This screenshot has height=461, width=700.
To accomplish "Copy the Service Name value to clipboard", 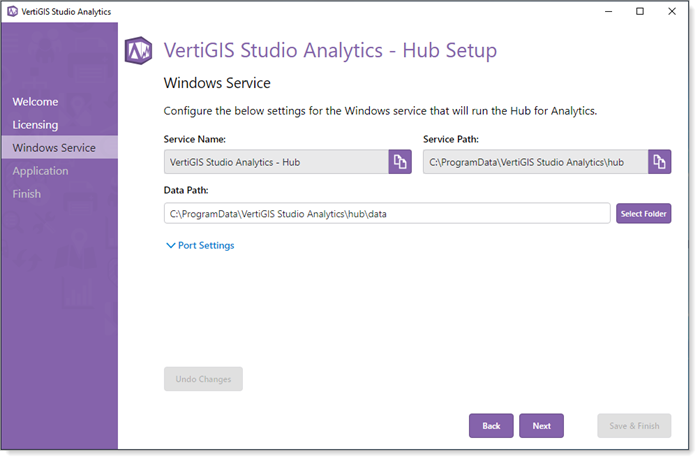I will point(400,162).
